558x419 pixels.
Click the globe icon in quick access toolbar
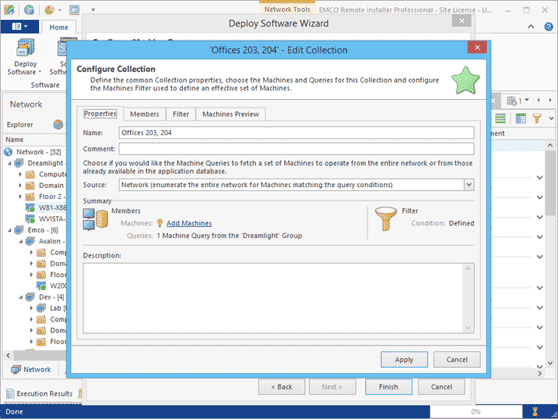(x=29, y=10)
